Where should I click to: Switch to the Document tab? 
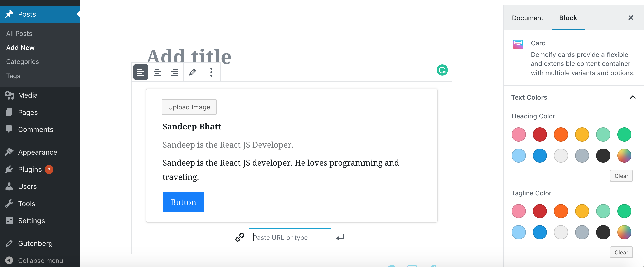(x=528, y=18)
